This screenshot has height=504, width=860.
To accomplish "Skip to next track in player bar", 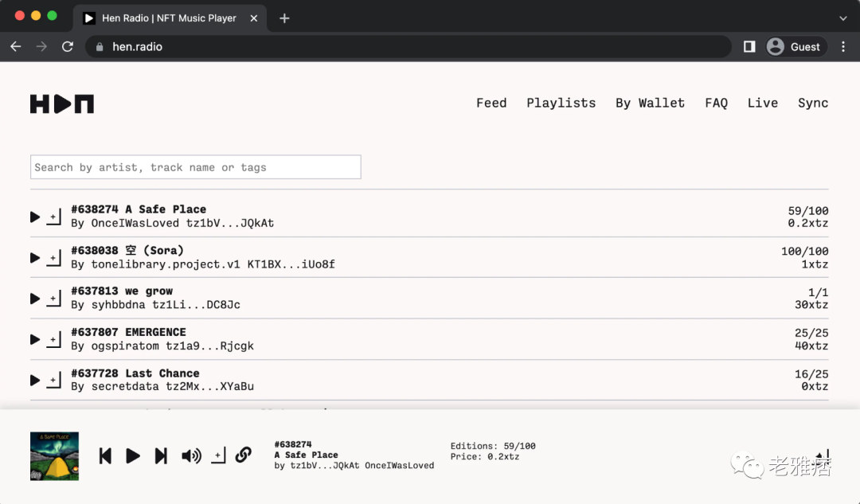I will (x=161, y=455).
